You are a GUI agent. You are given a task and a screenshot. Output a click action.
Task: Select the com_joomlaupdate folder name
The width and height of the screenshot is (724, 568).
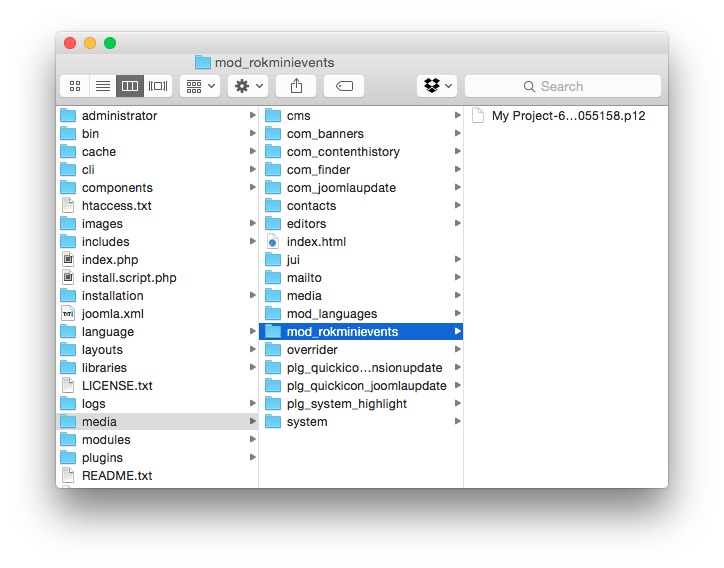coord(341,188)
